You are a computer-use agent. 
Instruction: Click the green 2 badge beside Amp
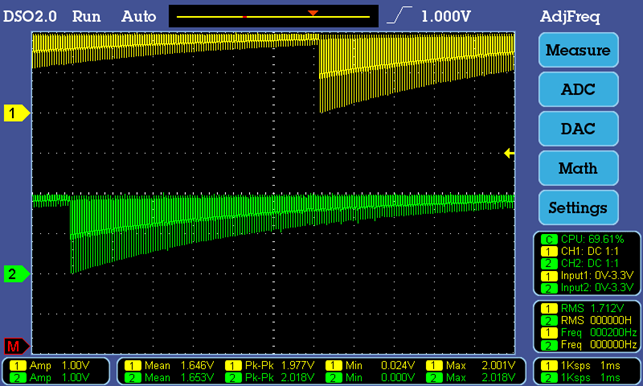[x=18, y=377]
